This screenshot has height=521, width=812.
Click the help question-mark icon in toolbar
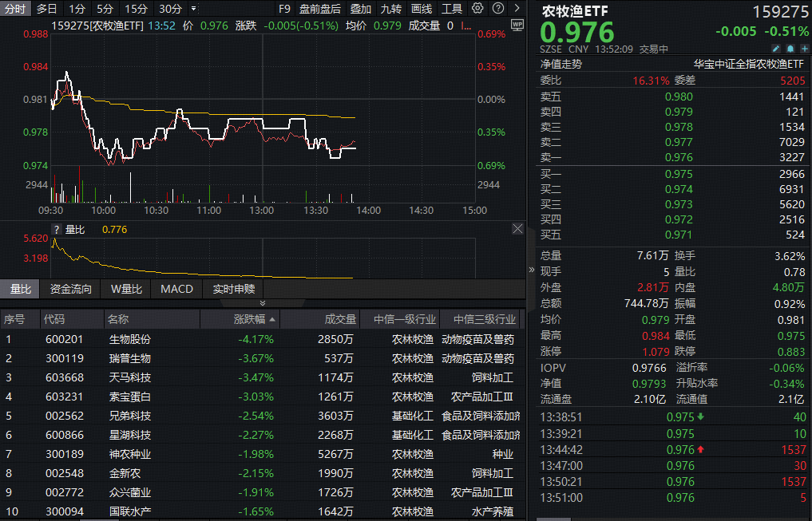pos(498,9)
